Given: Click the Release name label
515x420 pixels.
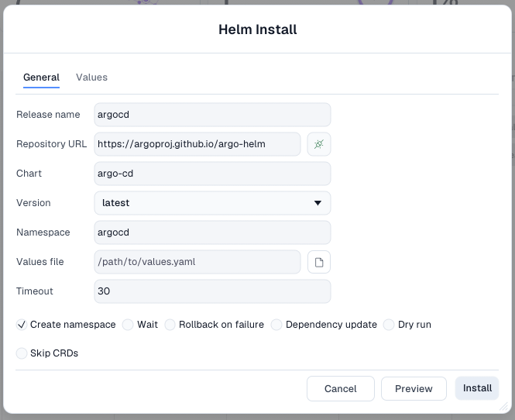Looking at the screenshot, I should [x=48, y=115].
